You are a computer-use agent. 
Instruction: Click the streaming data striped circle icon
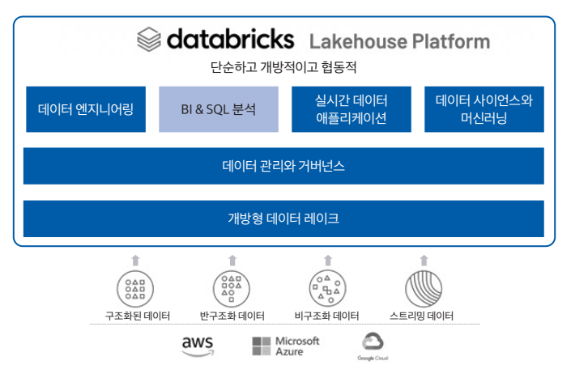pos(423,287)
